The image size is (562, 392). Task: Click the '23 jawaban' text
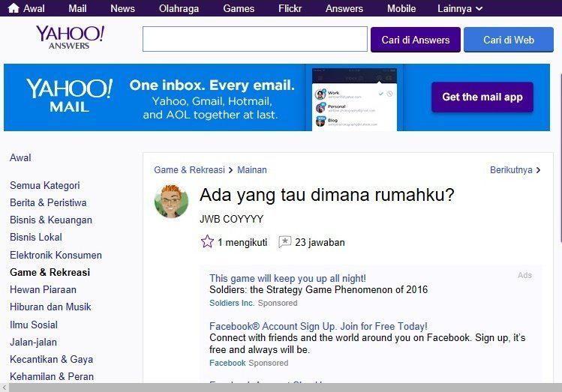pos(320,242)
